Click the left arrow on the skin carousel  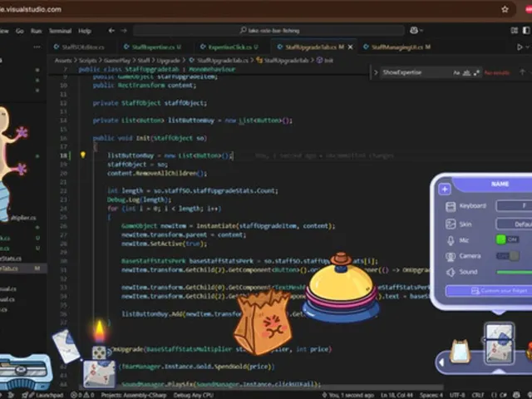click(441, 362)
